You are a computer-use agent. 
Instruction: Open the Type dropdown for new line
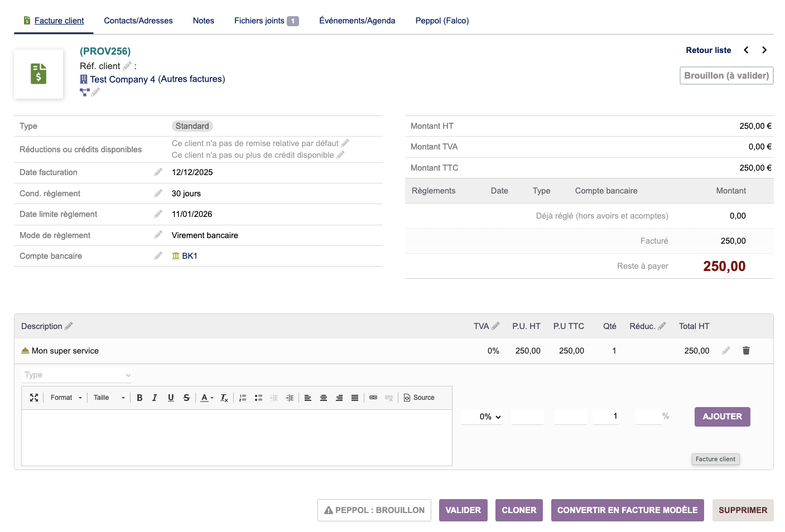(77, 375)
